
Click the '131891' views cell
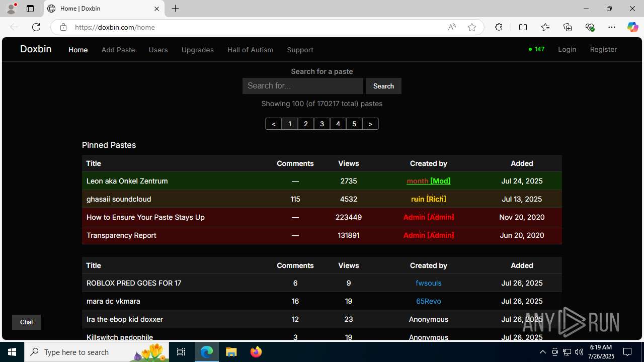[x=349, y=235]
